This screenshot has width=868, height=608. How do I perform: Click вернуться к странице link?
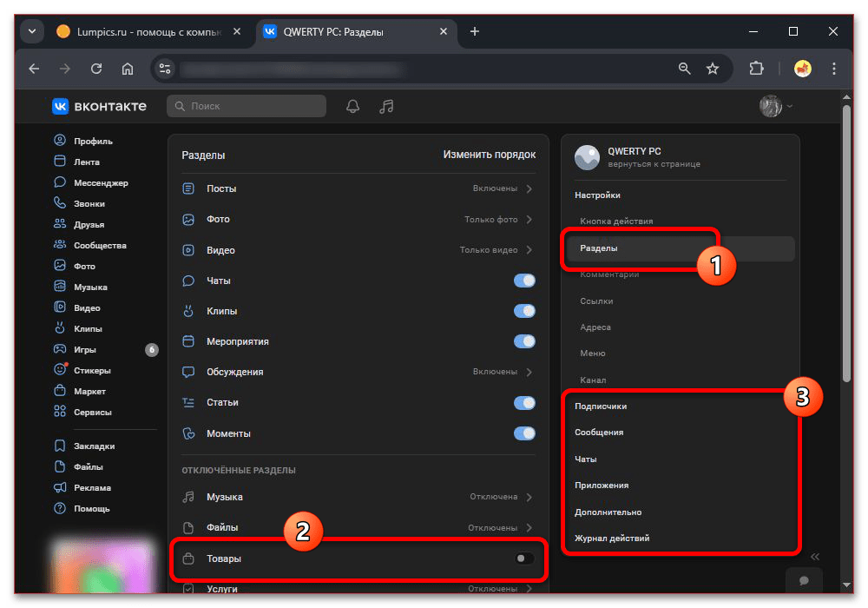tap(654, 164)
